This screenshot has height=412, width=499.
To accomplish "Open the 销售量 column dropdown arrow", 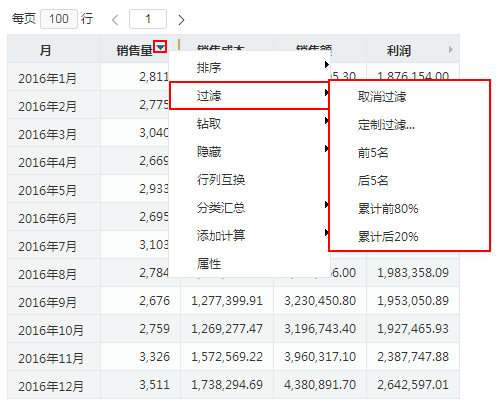I will tap(160, 47).
